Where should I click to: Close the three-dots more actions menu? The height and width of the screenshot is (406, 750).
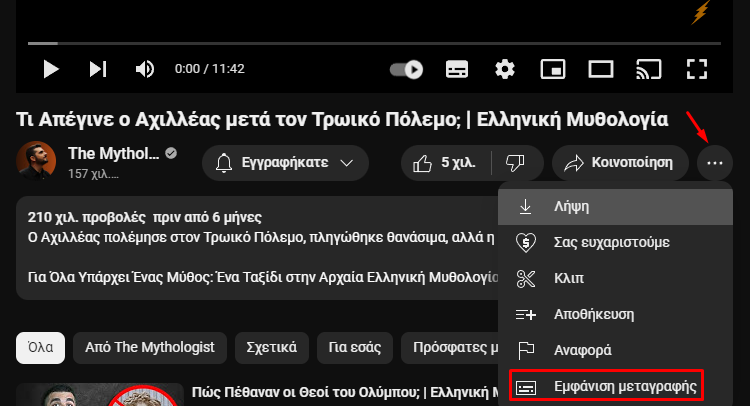coord(715,163)
